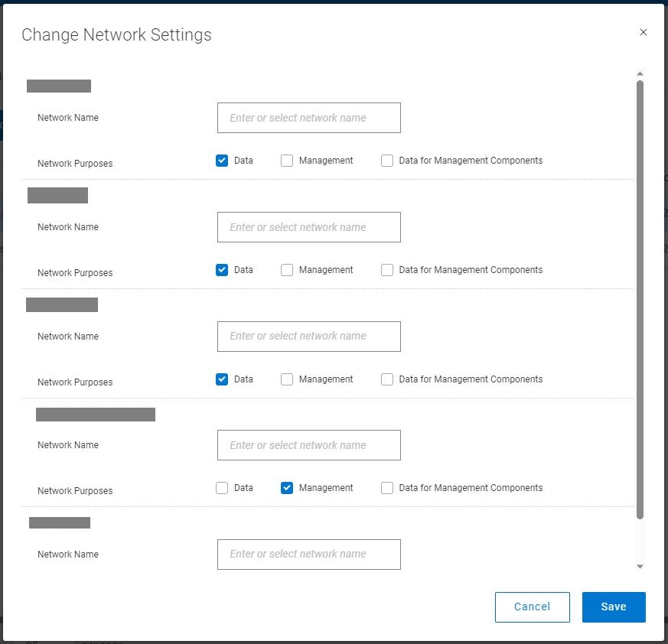The width and height of the screenshot is (668, 644).
Task: Enable Management purpose for the third network
Action: point(286,379)
